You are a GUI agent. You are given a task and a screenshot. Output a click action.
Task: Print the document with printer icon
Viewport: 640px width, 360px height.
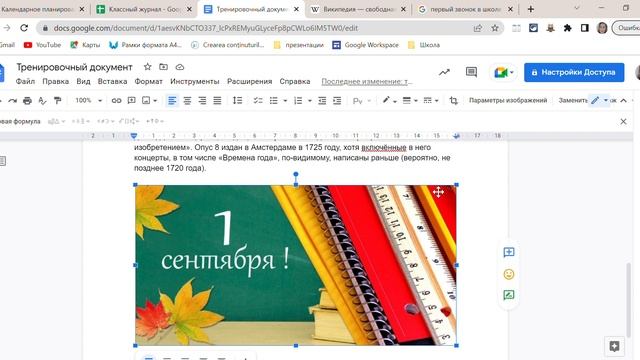(27, 100)
